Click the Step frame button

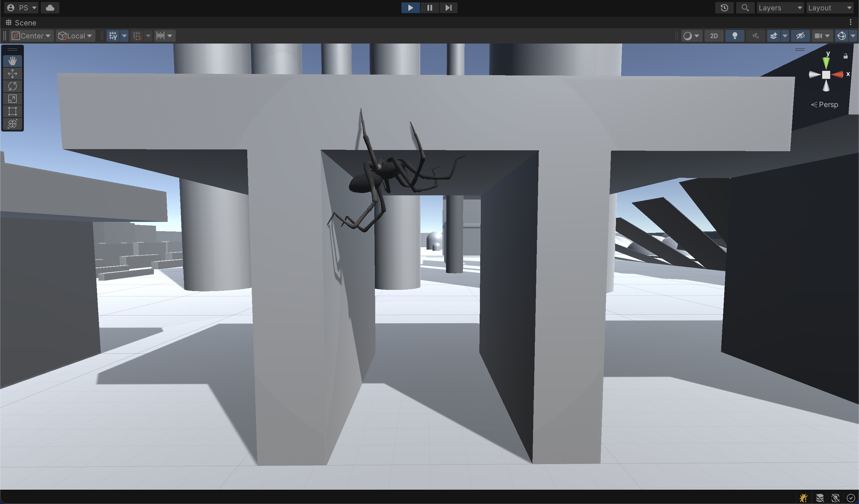click(448, 7)
